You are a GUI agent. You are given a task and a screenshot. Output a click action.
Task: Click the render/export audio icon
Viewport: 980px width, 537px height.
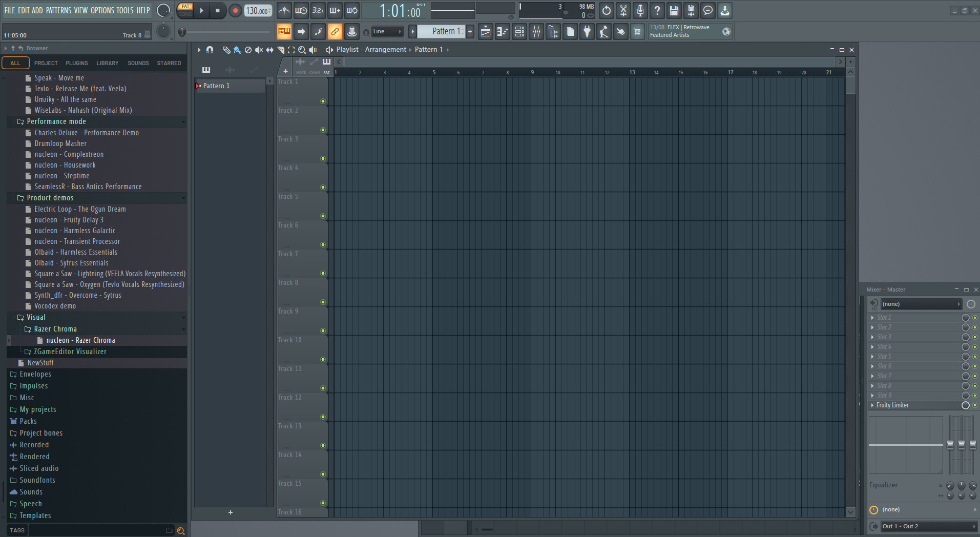pos(691,10)
